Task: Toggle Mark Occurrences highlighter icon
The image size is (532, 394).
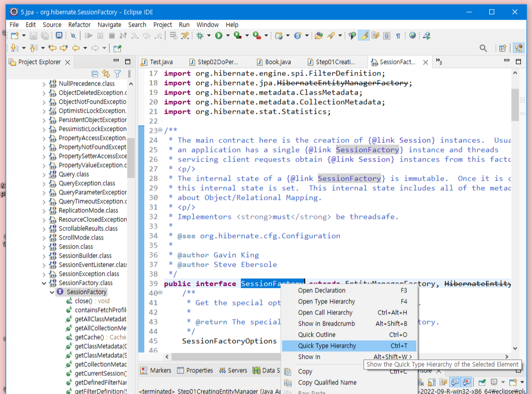Action: click(364, 36)
